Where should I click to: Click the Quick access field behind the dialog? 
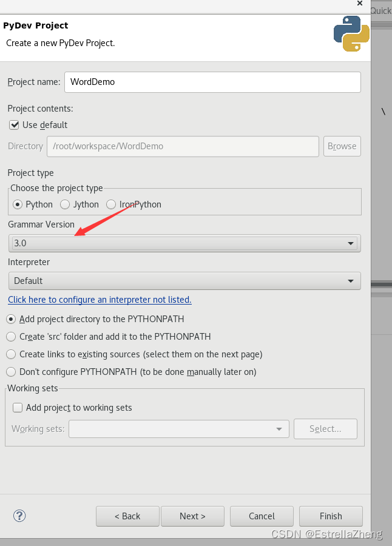381,11
